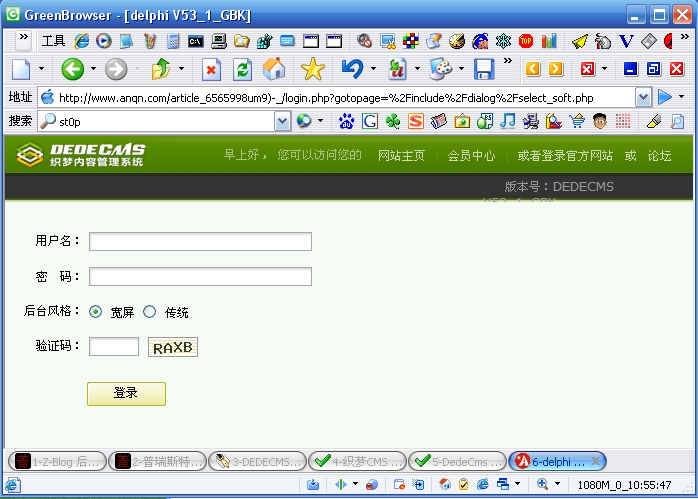This screenshot has height=499, width=698.
Task: Close the 6-delphi tab with X
Action: click(595, 461)
